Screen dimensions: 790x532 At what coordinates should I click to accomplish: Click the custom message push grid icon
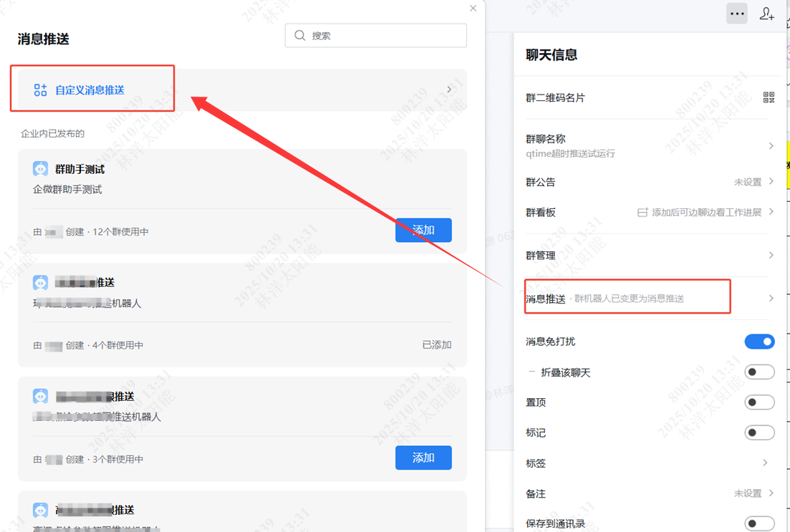(x=40, y=90)
